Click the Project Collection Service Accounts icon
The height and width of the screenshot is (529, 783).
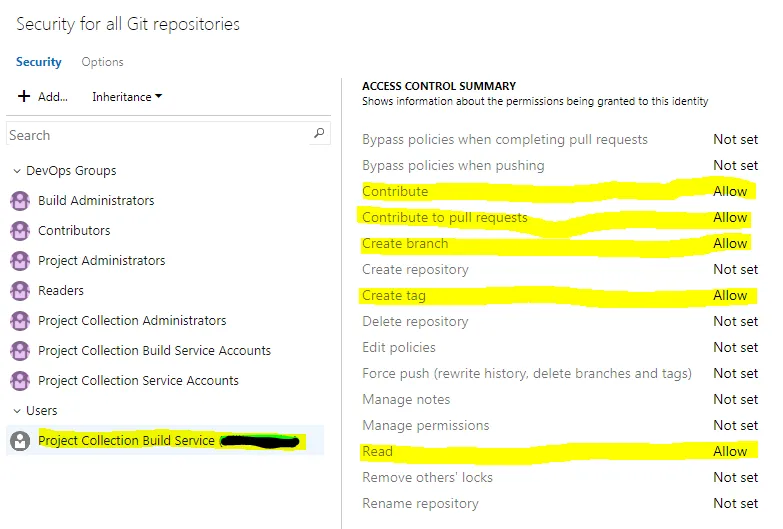tap(20, 381)
